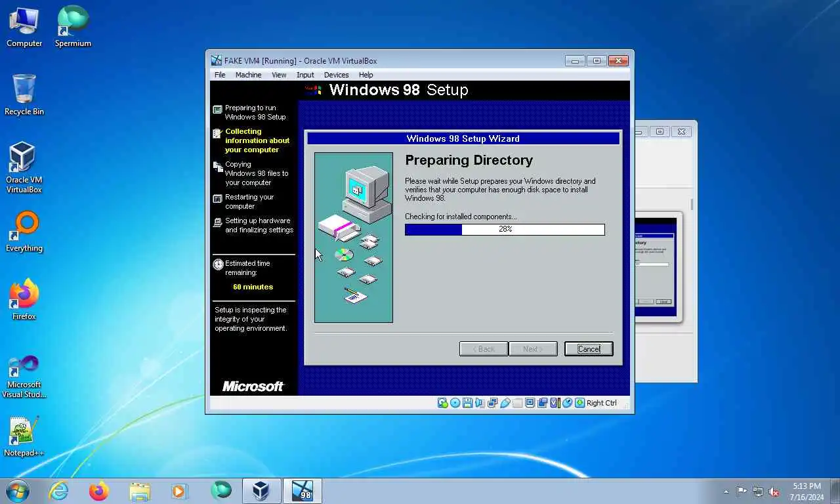This screenshot has width=840, height=504.
Task: Click the USB devices status icon
Action: [x=505, y=403]
